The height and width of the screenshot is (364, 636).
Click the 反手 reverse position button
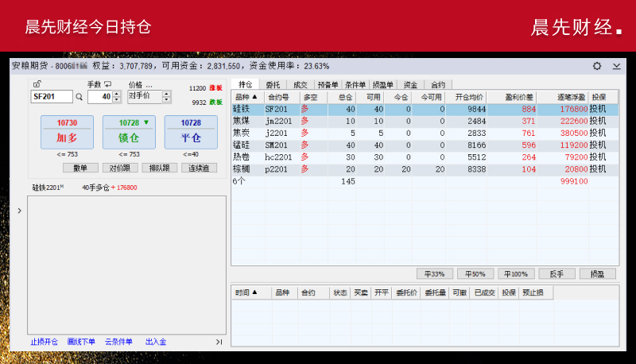[556, 273]
